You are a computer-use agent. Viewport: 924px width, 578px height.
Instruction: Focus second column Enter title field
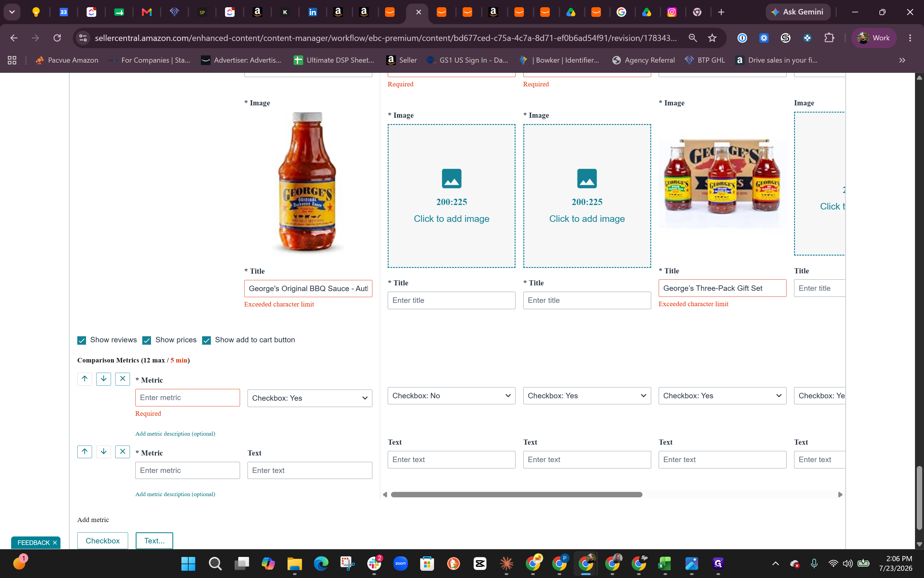pyautogui.click(x=451, y=300)
